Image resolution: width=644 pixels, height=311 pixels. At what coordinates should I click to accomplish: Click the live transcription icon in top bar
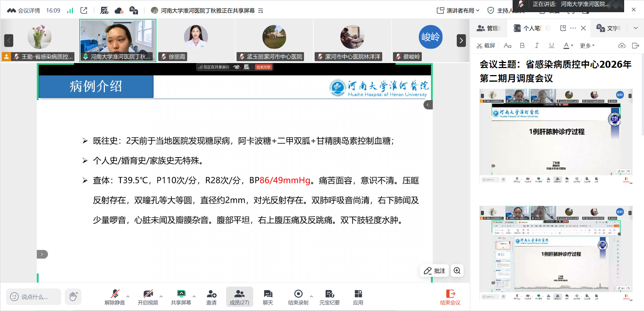click(x=134, y=11)
